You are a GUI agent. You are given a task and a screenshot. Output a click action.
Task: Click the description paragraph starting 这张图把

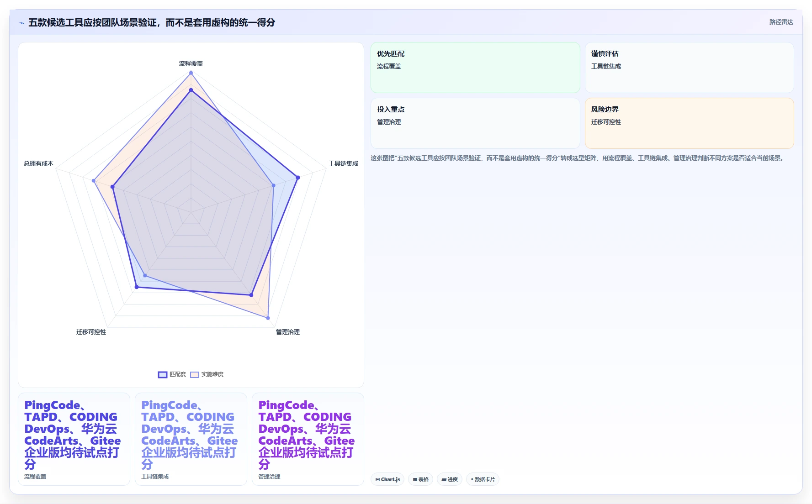click(x=578, y=158)
